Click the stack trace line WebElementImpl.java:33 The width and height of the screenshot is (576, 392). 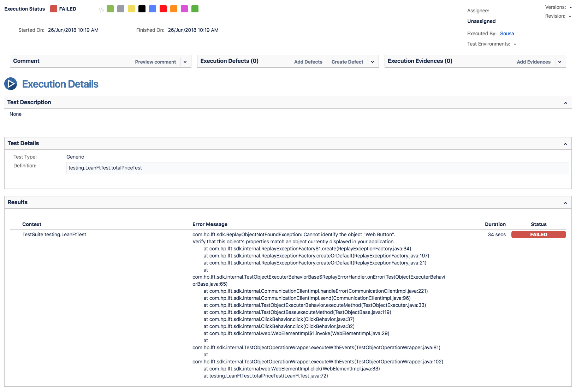292,369
